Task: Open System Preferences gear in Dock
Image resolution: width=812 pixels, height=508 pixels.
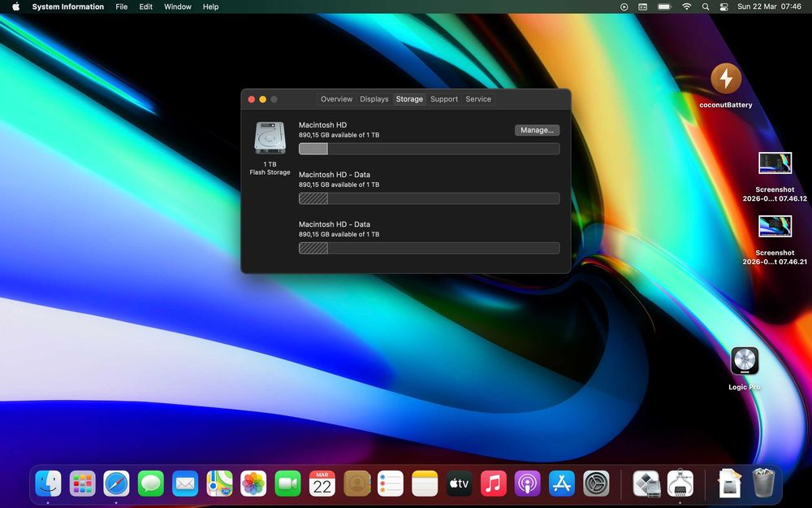Action: [596, 484]
